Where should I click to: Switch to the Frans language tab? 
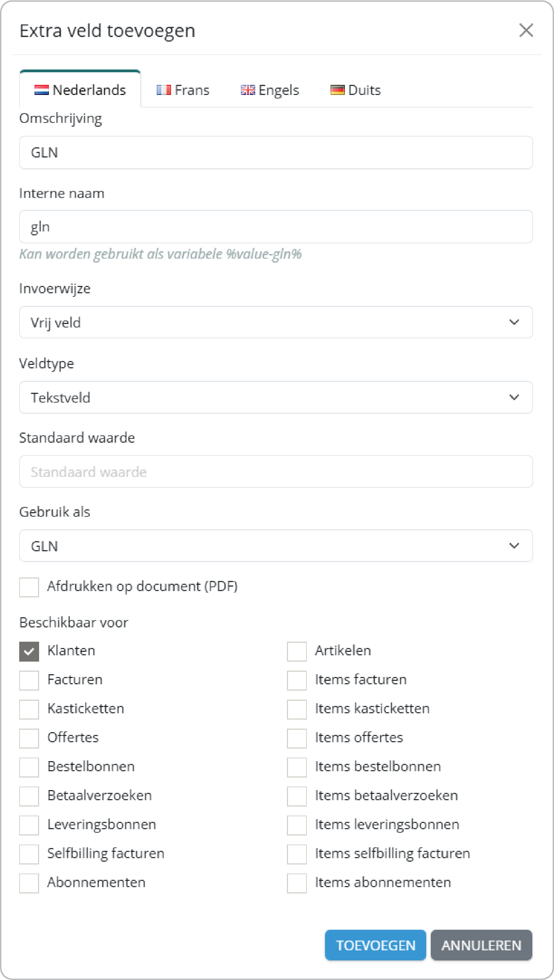pyautogui.click(x=183, y=90)
